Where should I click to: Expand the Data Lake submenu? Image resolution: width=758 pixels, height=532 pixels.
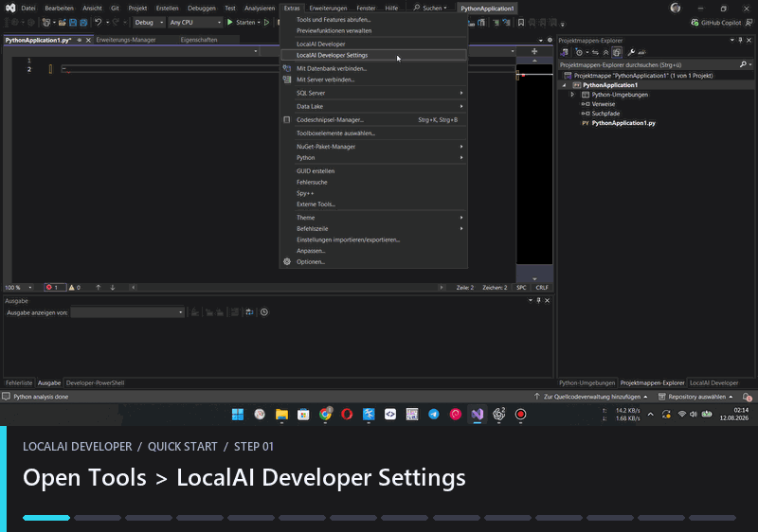373,107
